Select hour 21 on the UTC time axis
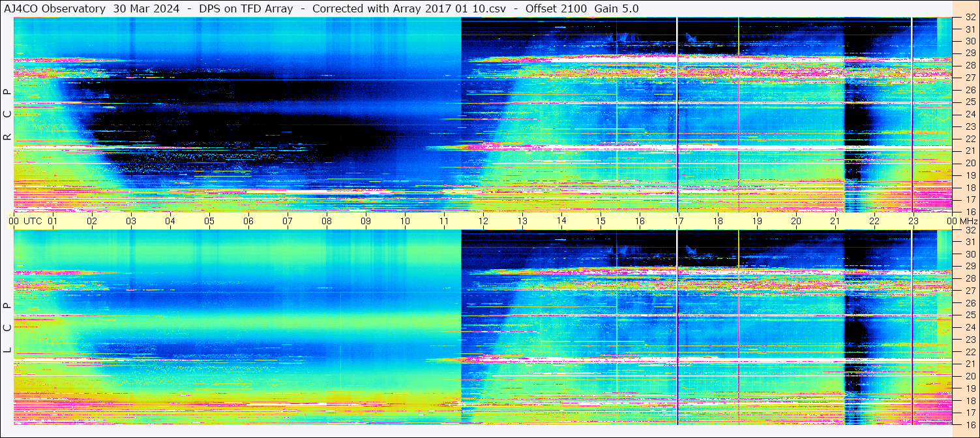 coord(835,221)
